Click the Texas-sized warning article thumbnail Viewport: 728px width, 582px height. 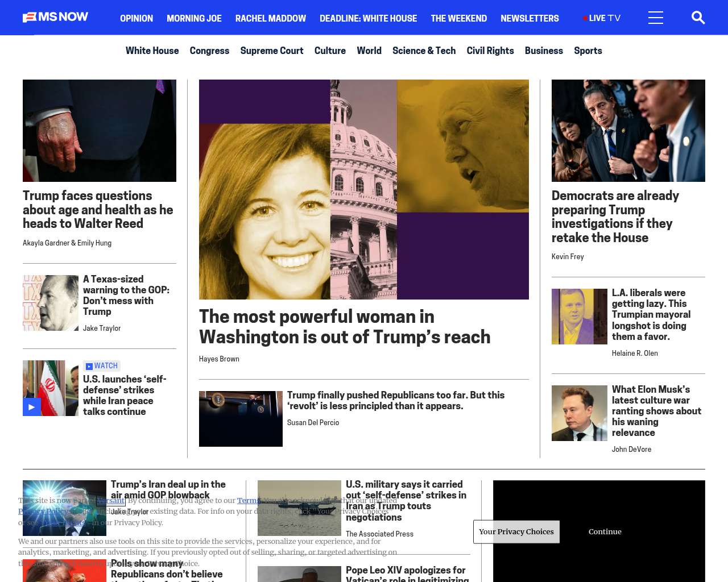click(51, 303)
